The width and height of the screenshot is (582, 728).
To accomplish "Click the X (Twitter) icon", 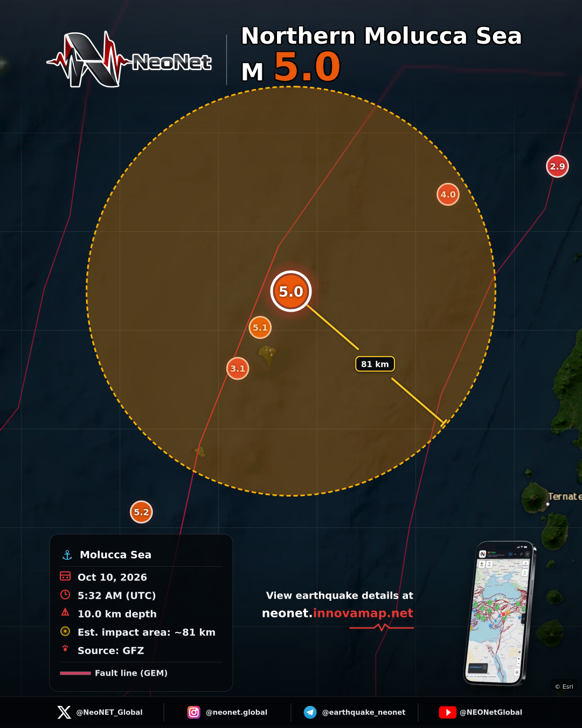I will point(64,712).
